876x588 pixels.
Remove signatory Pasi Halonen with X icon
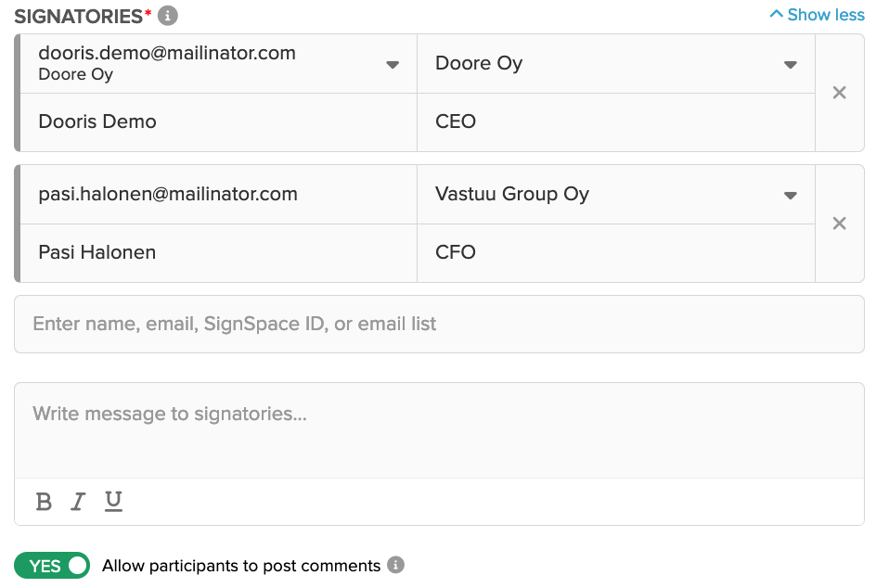[x=839, y=224]
